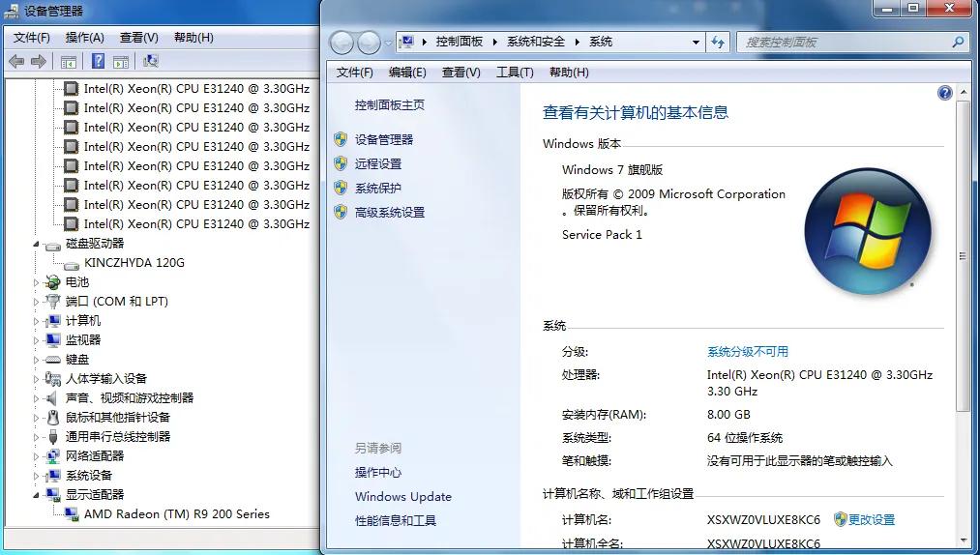Viewport: 980px width, 555px height.
Task: Open the address bar history dropdown arrow
Action: [x=696, y=43]
